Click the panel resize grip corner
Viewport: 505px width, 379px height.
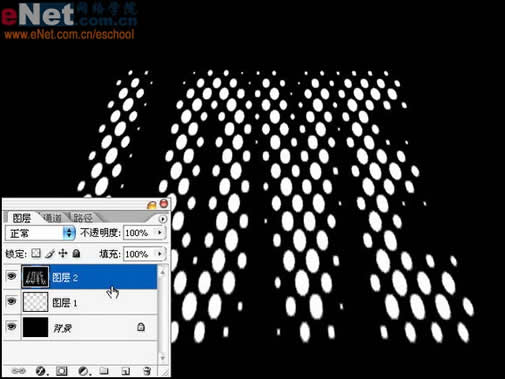click(165, 372)
